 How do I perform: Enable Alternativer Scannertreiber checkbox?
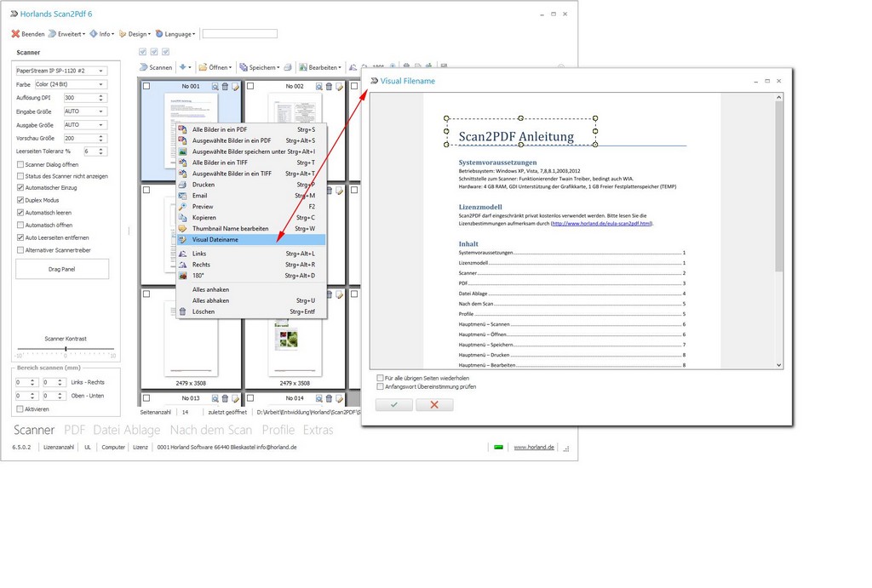click(x=20, y=250)
